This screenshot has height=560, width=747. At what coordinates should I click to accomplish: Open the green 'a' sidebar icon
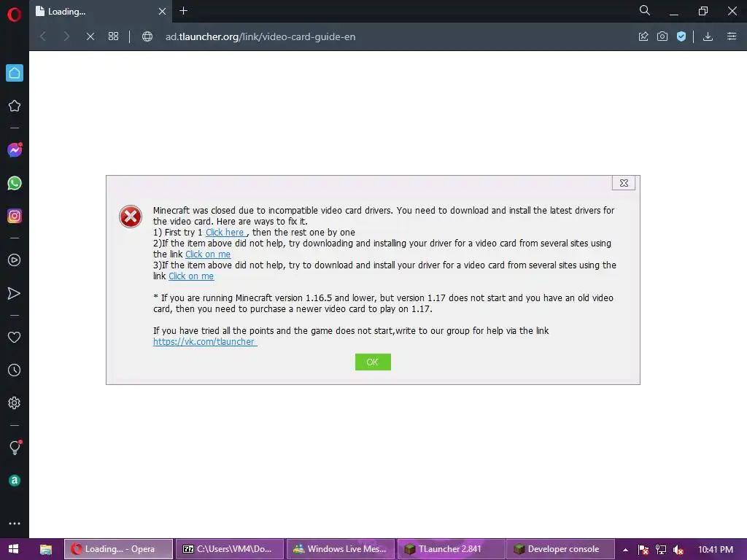[15, 481]
